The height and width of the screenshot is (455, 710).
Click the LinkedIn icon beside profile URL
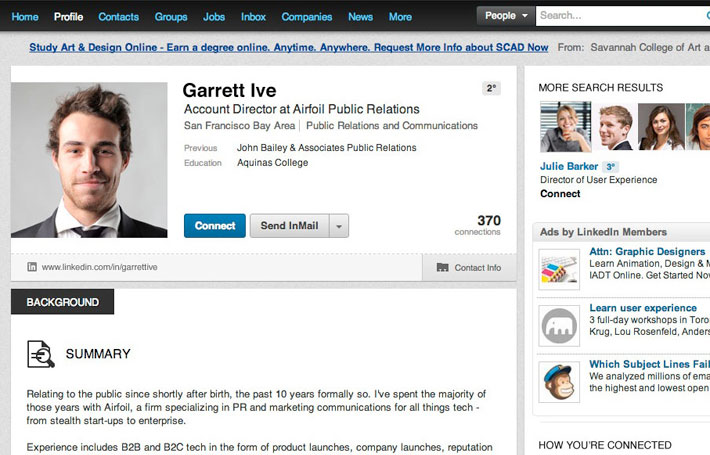(x=32, y=267)
